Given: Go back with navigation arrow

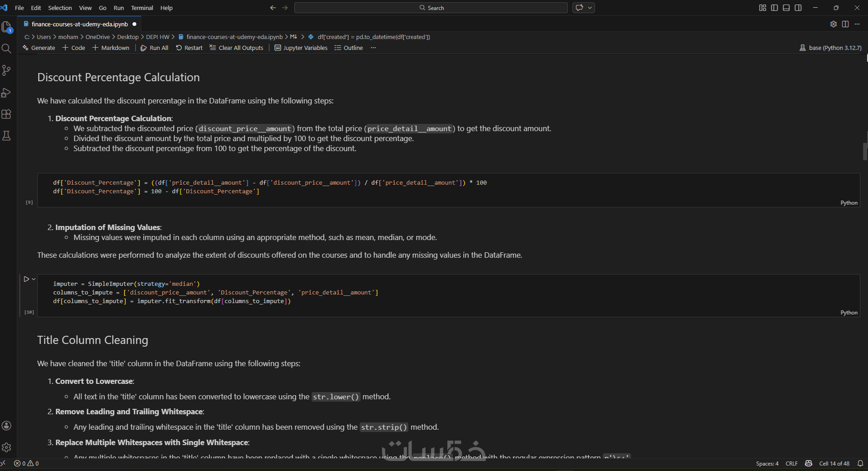Looking at the screenshot, I should (x=273, y=8).
